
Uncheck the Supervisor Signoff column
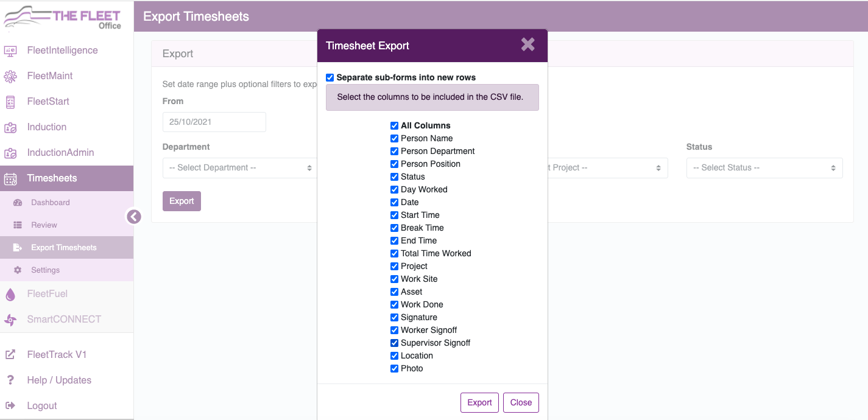click(x=395, y=343)
